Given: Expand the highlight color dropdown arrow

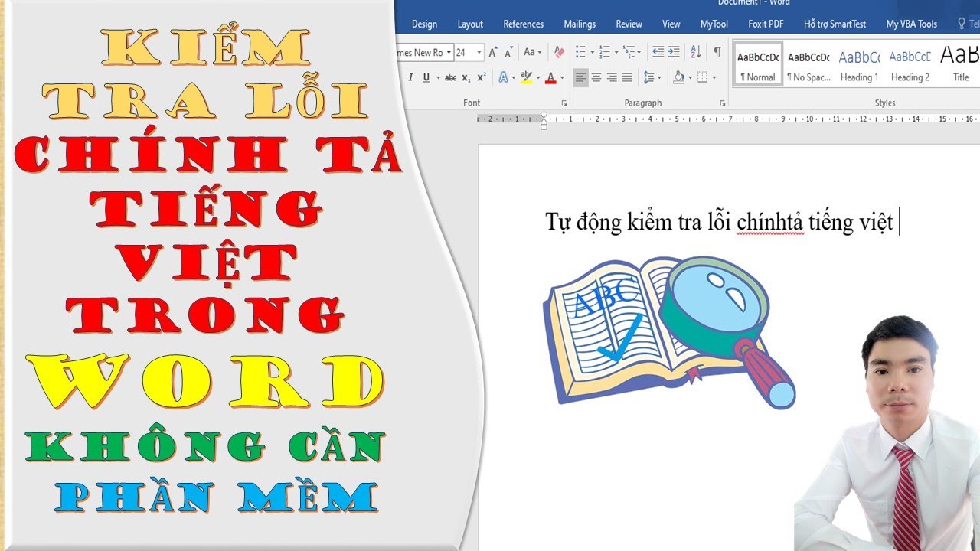Looking at the screenshot, I should (537, 77).
